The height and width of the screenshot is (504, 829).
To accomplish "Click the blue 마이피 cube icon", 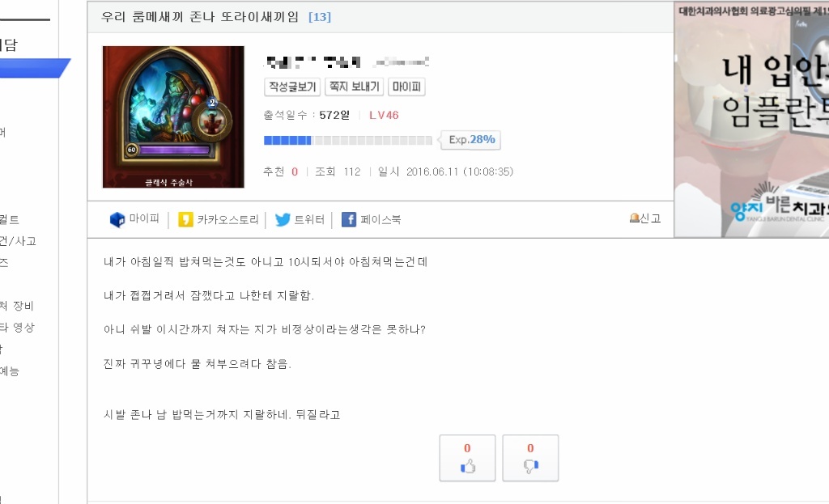I will [117, 219].
